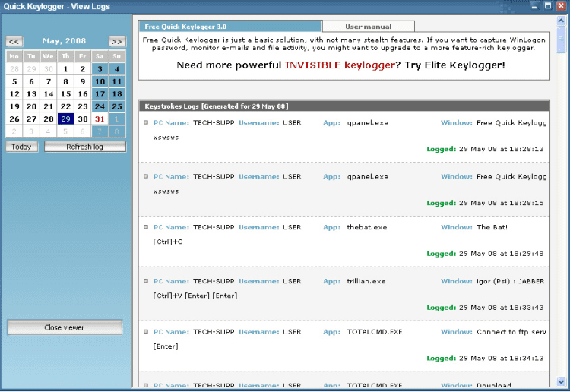Go to previous month in calendar
The width and height of the screenshot is (570, 392).
[14, 42]
